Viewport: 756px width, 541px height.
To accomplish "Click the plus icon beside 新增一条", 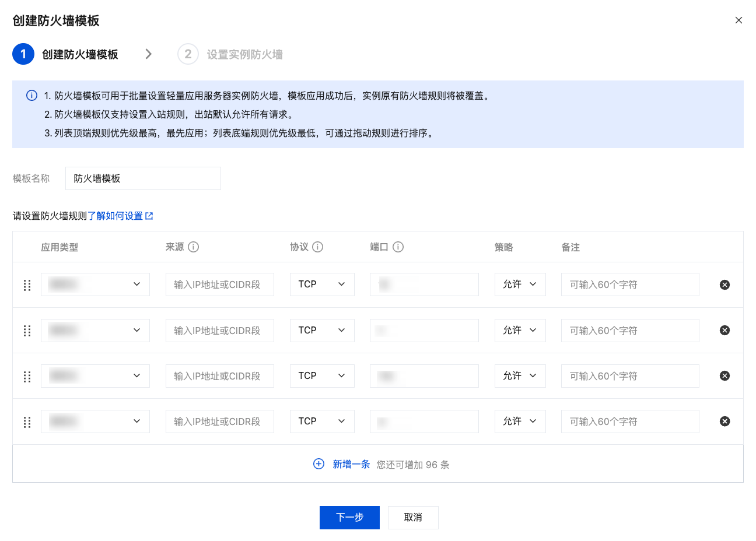I will pos(318,464).
